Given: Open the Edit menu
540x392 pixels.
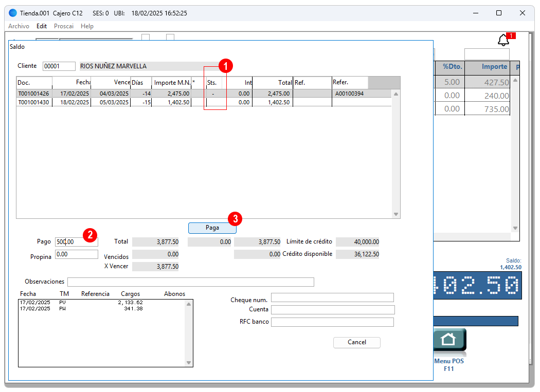Looking at the screenshot, I should click(x=42, y=26).
